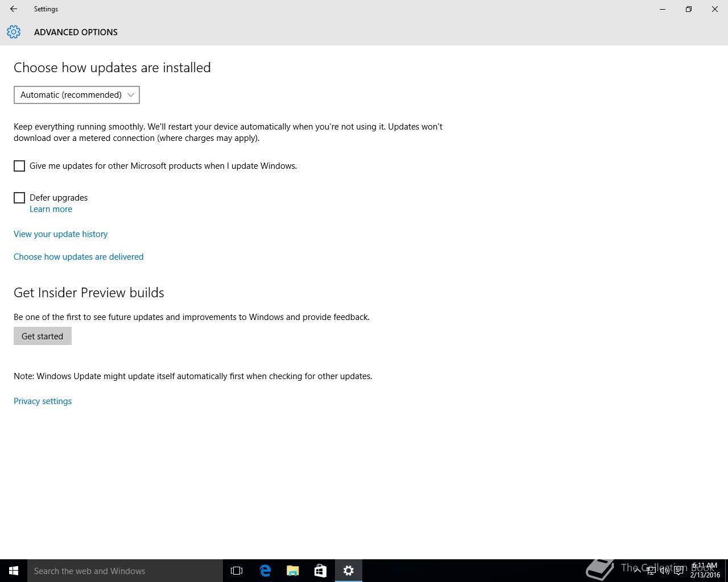The image size is (728, 582).
Task: Click the Advanced Options gear icon
Action: (14, 32)
